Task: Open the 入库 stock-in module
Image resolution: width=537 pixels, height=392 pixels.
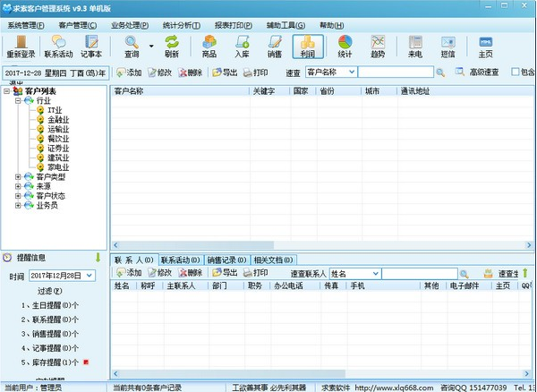Action: pyautogui.click(x=242, y=46)
